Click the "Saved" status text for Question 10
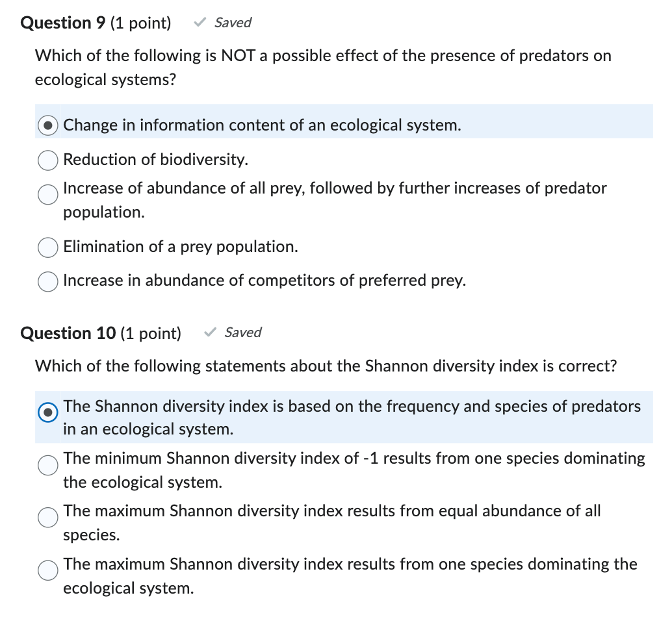The height and width of the screenshot is (617, 672). pyautogui.click(x=243, y=333)
